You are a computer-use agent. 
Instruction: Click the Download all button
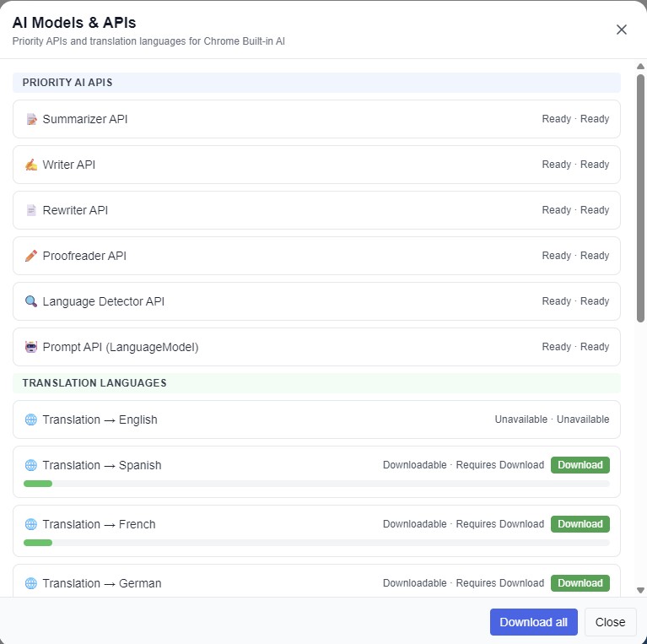533,622
